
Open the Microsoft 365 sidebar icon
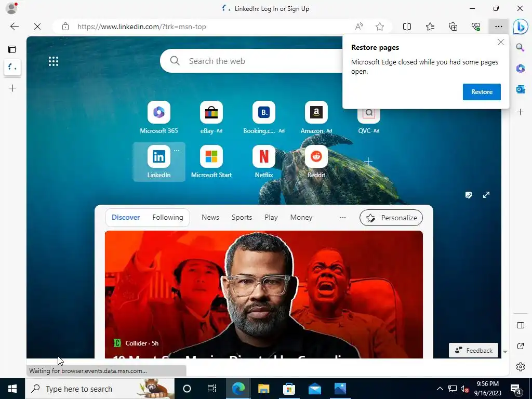click(520, 69)
